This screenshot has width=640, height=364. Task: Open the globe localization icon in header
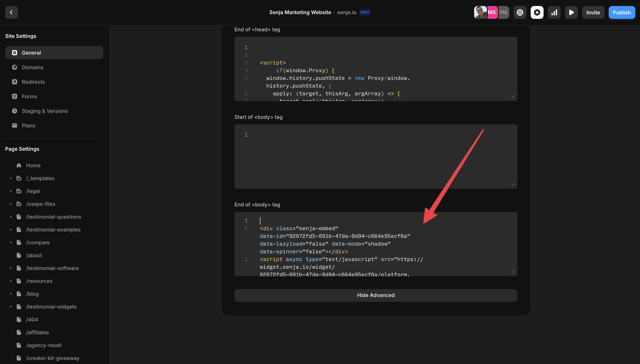click(x=520, y=12)
